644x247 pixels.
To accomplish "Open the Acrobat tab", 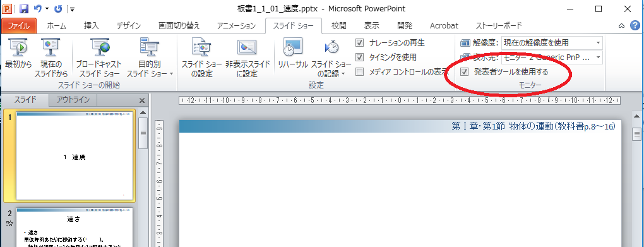I will pos(444,26).
